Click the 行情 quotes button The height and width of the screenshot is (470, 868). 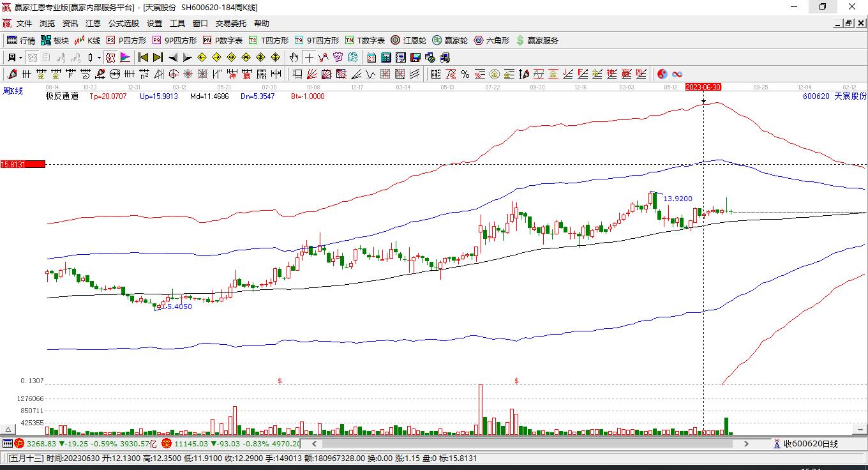[x=21, y=40]
